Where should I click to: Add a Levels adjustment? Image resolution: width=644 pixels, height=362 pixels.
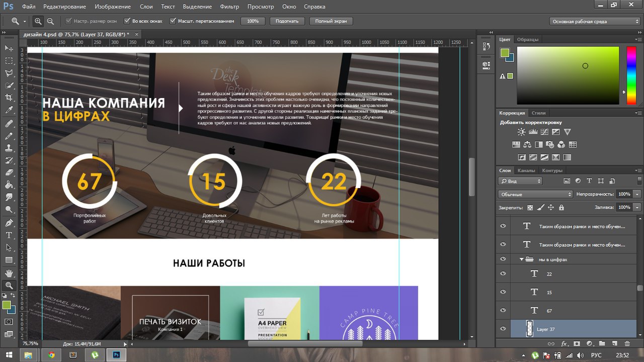(x=533, y=132)
